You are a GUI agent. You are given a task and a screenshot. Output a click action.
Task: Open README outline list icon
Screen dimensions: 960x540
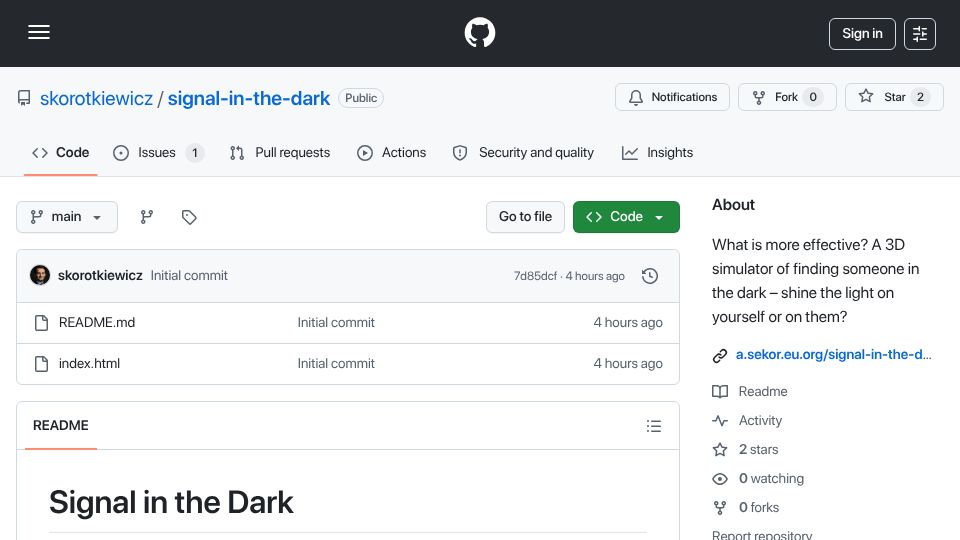click(x=654, y=426)
